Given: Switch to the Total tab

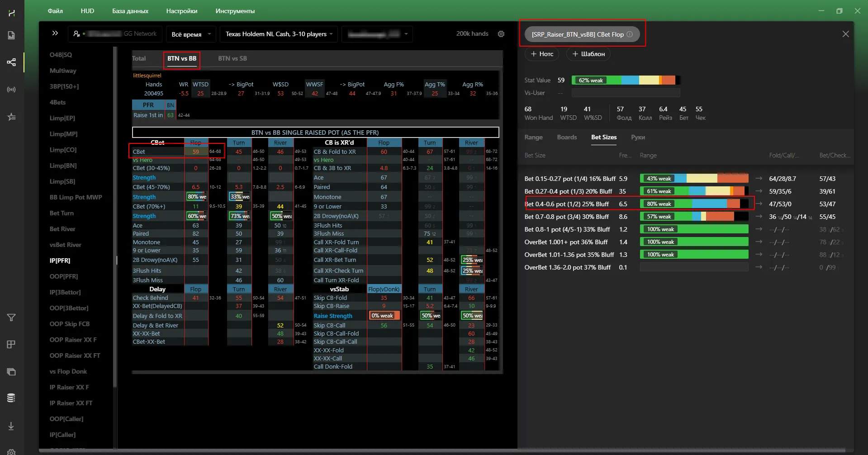Looking at the screenshot, I should click(139, 58).
